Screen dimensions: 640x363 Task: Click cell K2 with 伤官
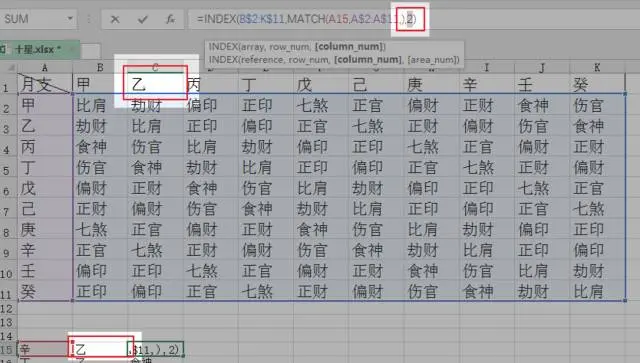coord(597,105)
